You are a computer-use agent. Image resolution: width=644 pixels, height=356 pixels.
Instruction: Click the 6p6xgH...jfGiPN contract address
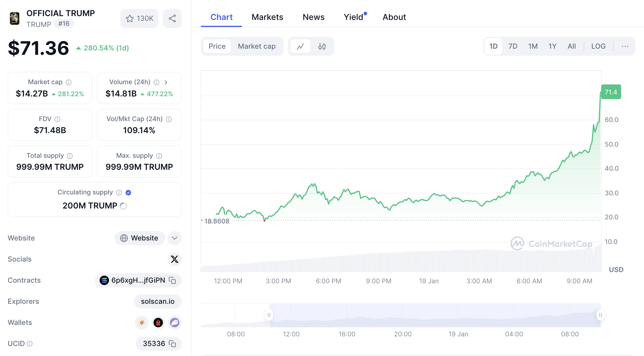138,280
